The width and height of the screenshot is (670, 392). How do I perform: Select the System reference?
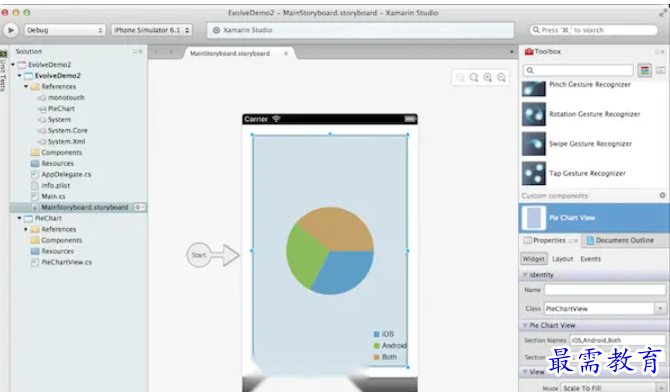point(59,120)
